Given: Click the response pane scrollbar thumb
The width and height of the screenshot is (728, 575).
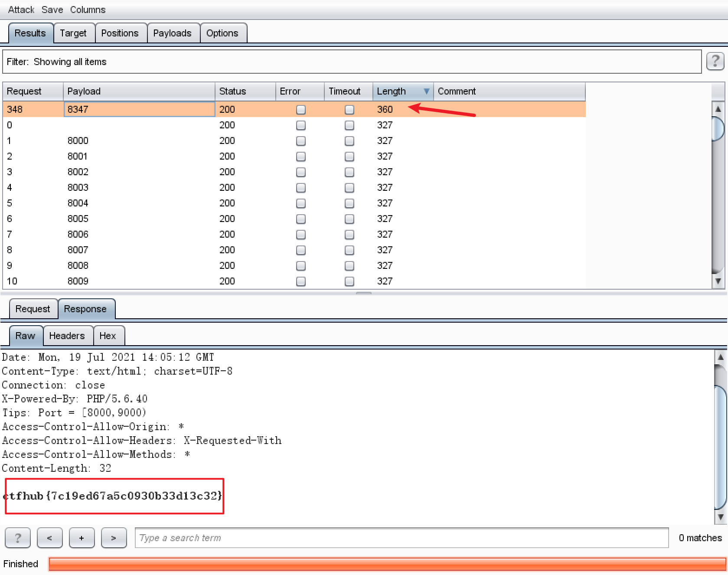Looking at the screenshot, I should click(x=720, y=448).
